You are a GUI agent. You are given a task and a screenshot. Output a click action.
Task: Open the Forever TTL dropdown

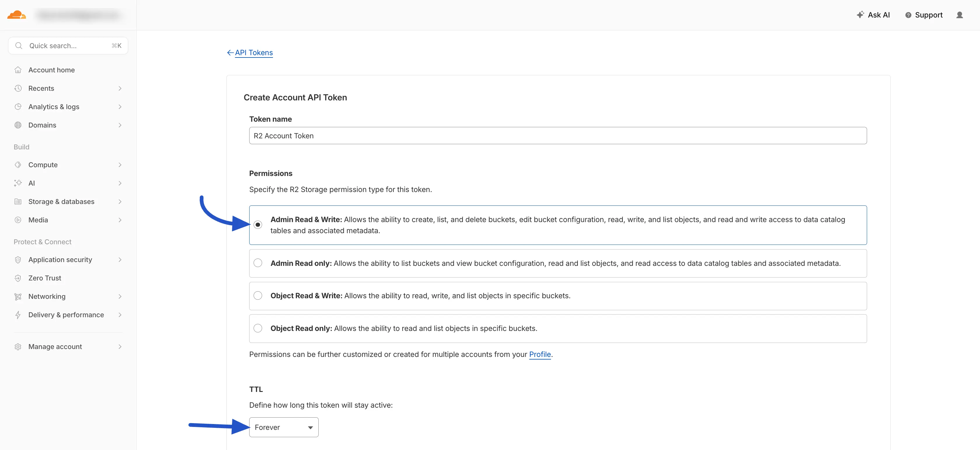[283, 427]
